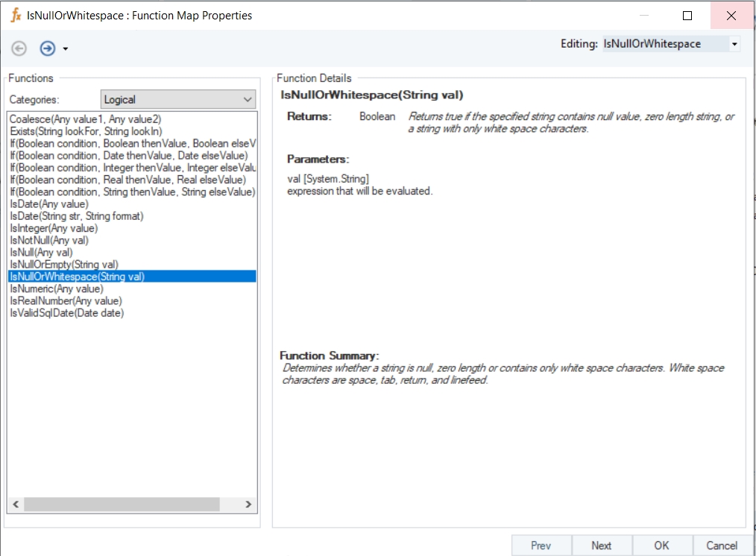This screenshot has height=556, width=756.
Task: Select IsInteger(Any value) in the list
Action: point(54,228)
